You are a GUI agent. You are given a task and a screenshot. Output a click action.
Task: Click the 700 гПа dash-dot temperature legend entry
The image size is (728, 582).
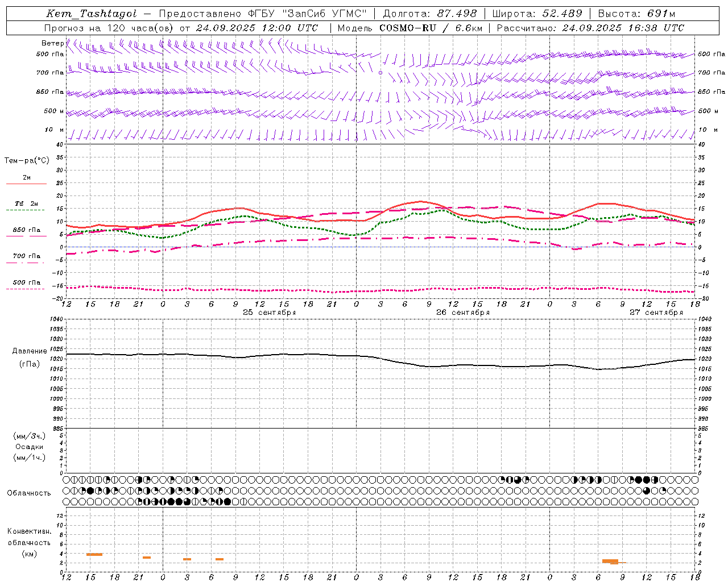pyautogui.click(x=27, y=258)
